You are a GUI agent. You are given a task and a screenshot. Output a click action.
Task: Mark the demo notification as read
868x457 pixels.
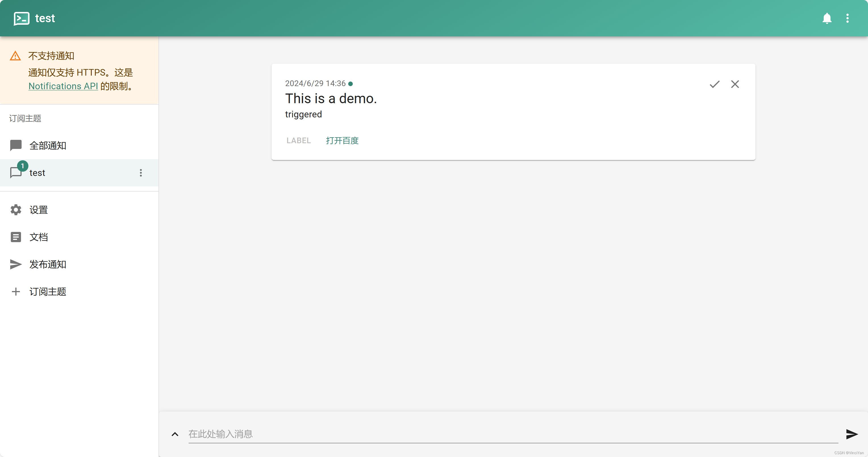click(714, 84)
